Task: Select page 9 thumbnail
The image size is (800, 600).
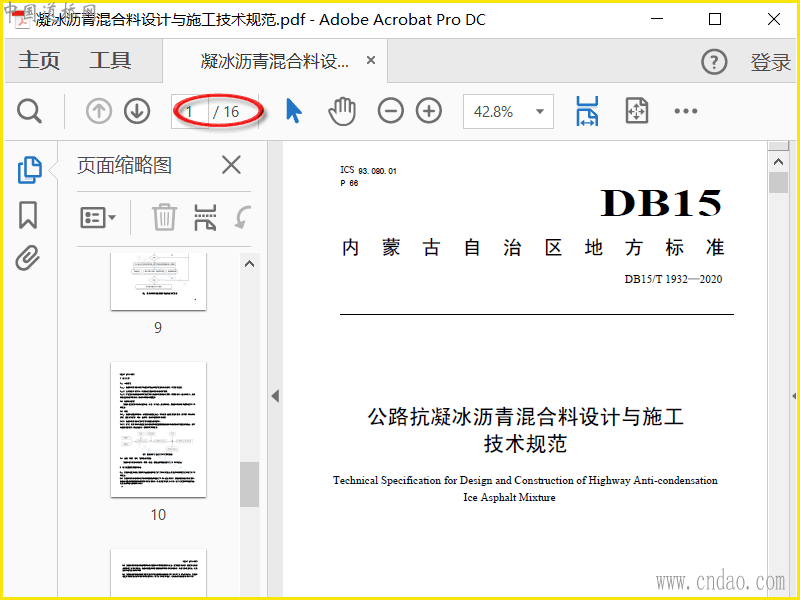Action: (x=159, y=281)
